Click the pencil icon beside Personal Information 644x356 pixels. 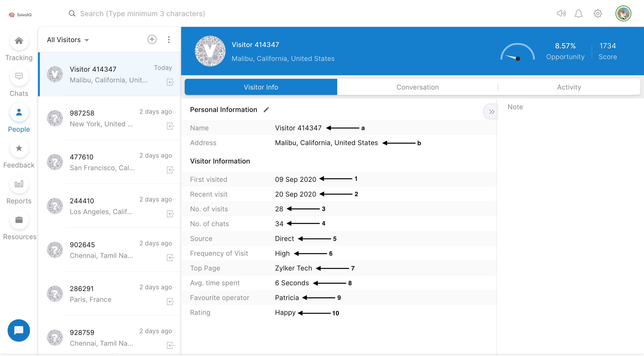point(266,110)
